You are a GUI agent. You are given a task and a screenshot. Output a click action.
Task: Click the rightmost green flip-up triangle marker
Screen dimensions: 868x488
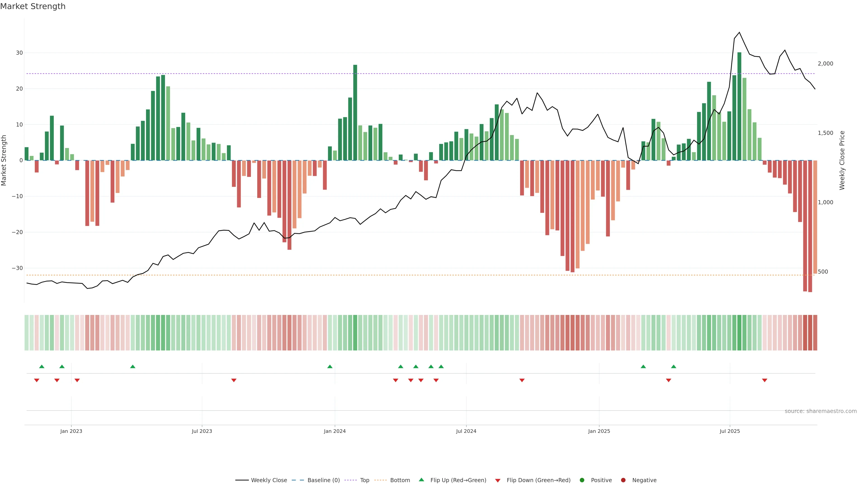click(x=674, y=366)
